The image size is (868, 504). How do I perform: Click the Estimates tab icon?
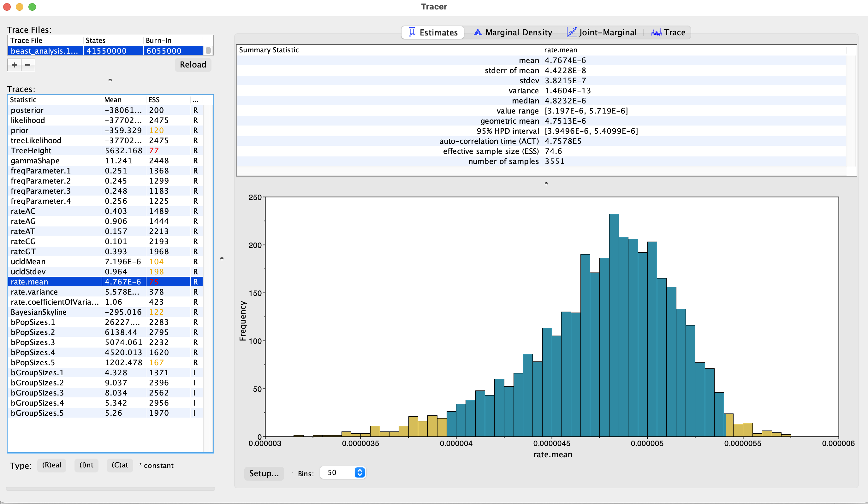click(x=412, y=32)
